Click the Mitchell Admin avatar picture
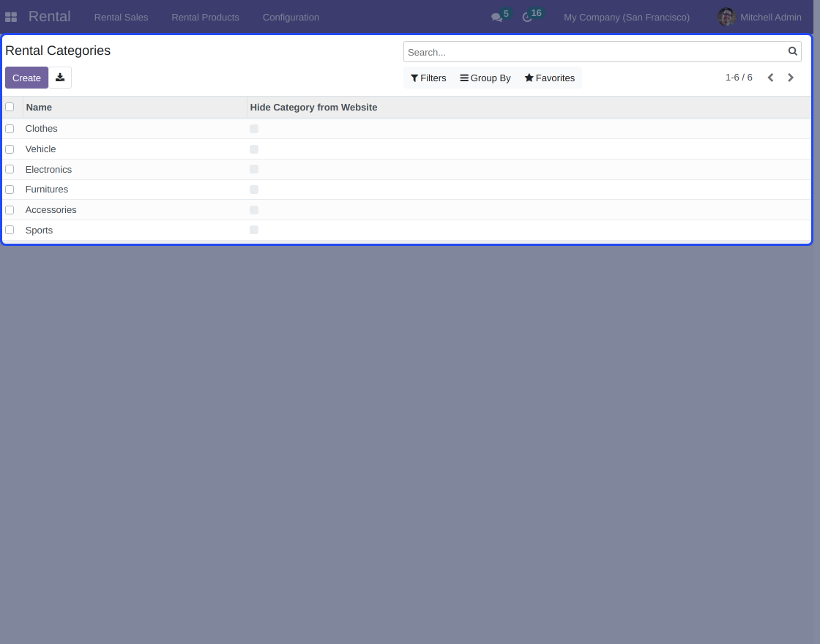Viewport: 820px width, 644px height. pos(726,18)
